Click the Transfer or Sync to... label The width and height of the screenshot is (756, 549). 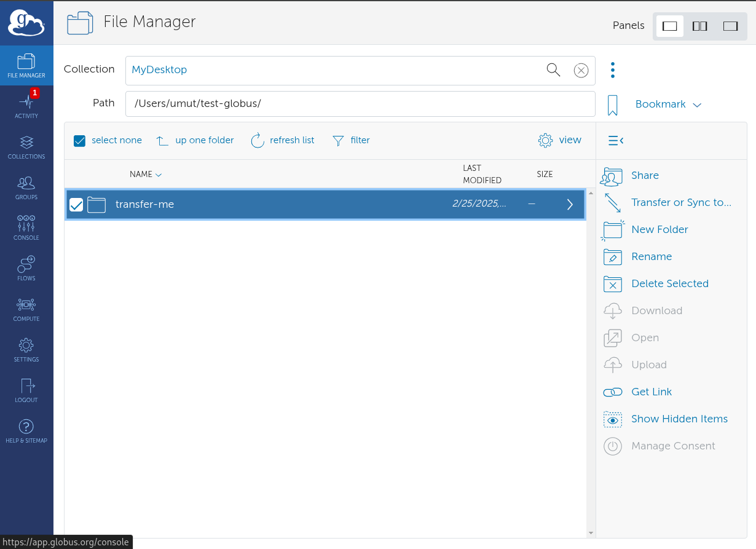[x=682, y=202]
